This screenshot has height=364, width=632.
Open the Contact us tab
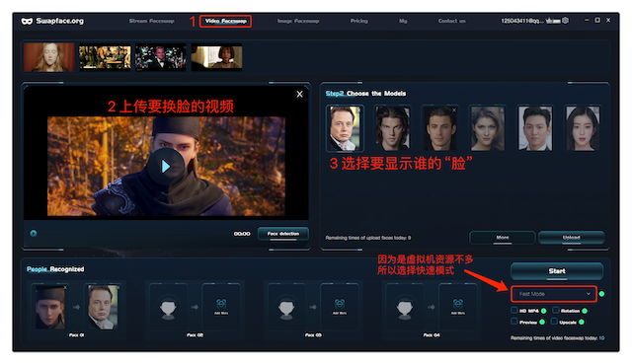click(451, 21)
